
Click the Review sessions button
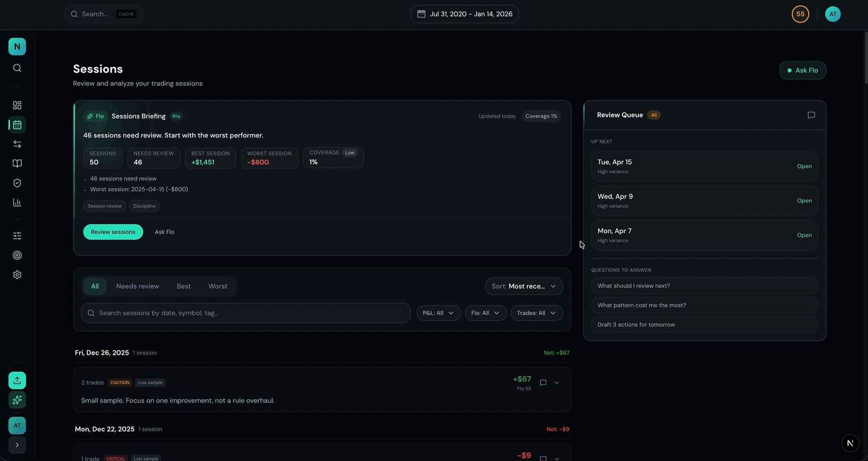[x=113, y=232]
